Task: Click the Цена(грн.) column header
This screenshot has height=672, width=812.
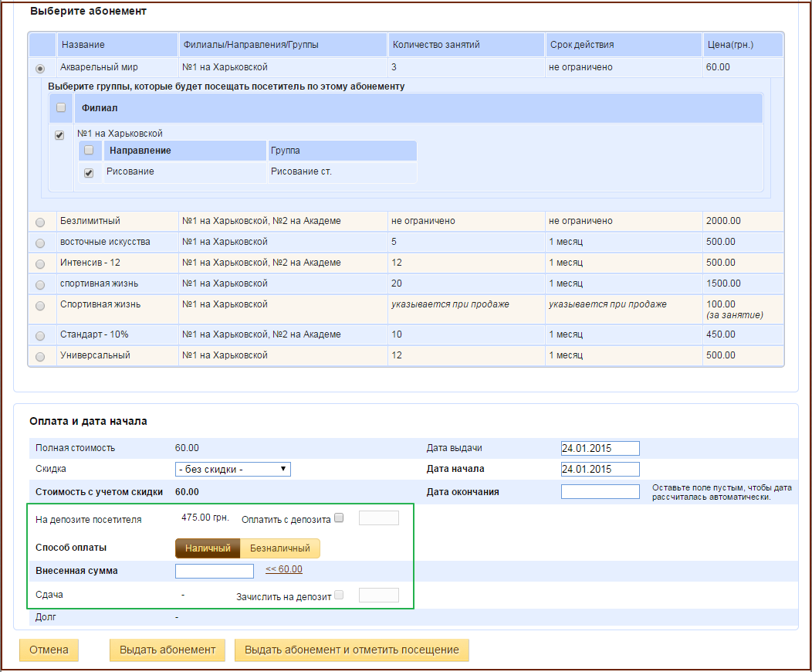Action: tap(743, 45)
